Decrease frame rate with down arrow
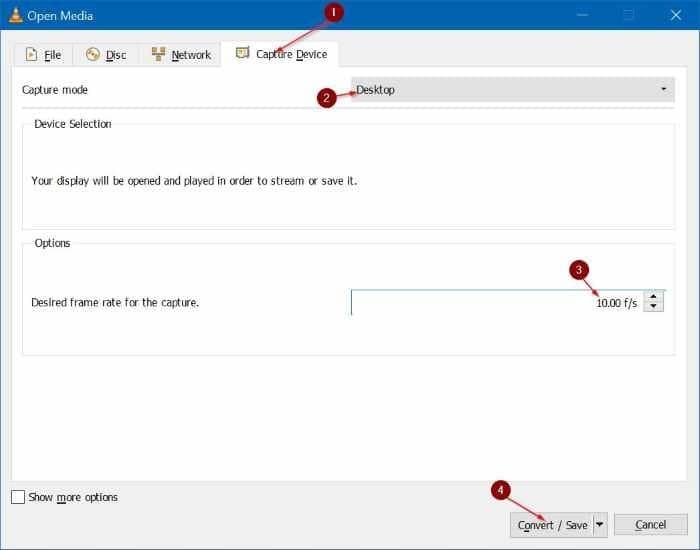 (x=654, y=306)
